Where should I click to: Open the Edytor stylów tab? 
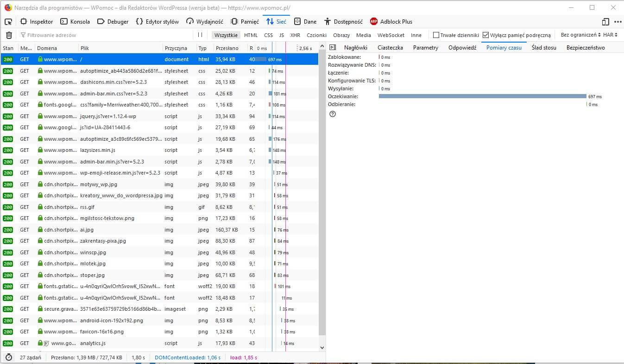[x=158, y=22]
